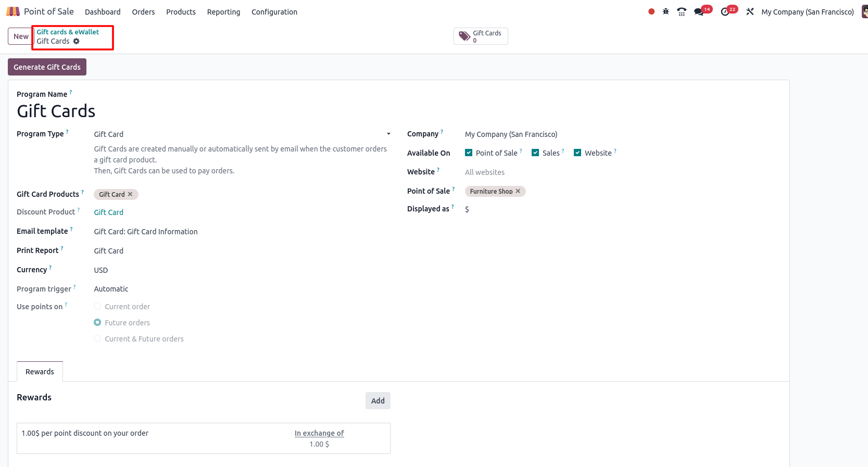Open the Gift Card discount product link
The height and width of the screenshot is (467, 868).
click(109, 212)
